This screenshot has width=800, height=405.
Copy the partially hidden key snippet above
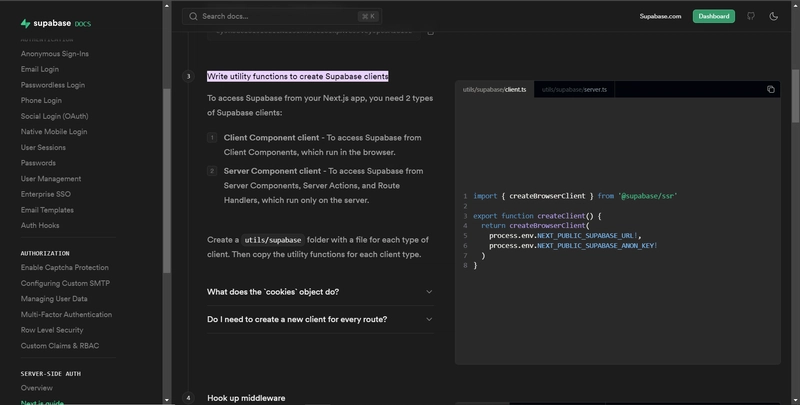(431, 32)
